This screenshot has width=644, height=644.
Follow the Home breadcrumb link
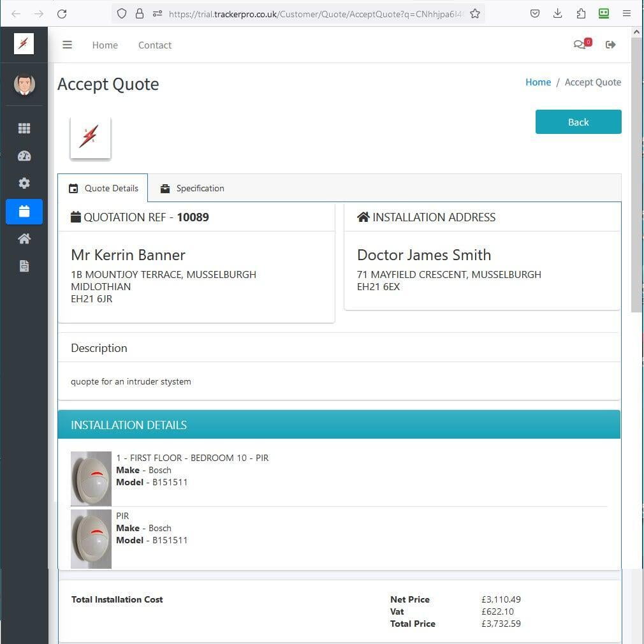[x=538, y=82]
